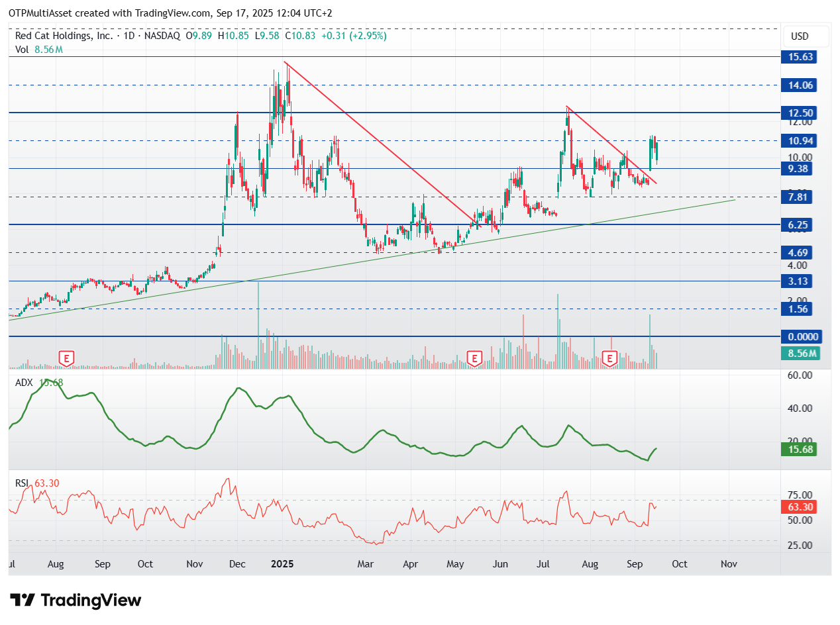The height and width of the screenshot is (625, 840).
Task: Click the RSI 63.30 legend label
Action: pos(37,483)
